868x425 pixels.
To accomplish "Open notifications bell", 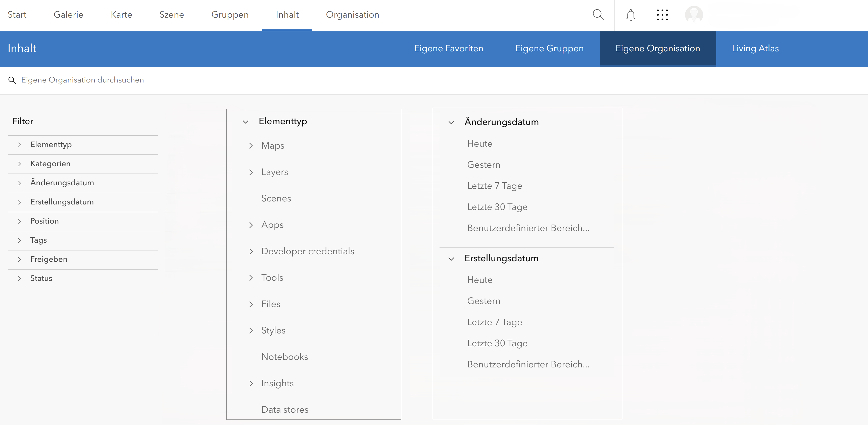I will pos(631,15).
